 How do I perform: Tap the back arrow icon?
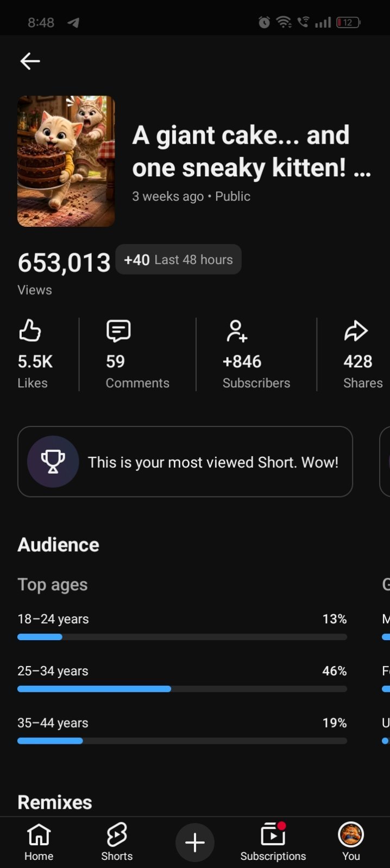30,61
